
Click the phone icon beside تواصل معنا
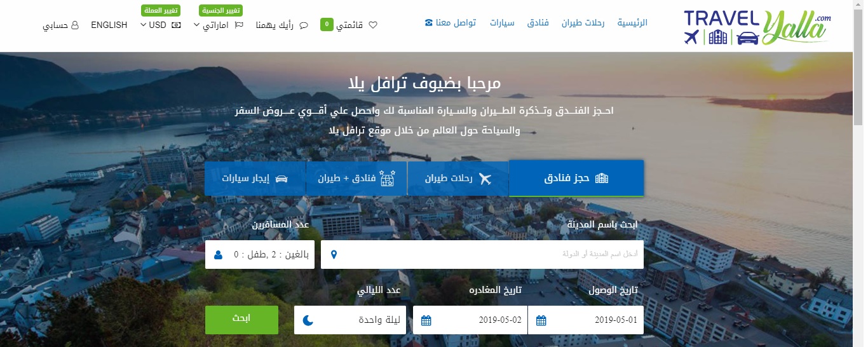tap(428, 23)
